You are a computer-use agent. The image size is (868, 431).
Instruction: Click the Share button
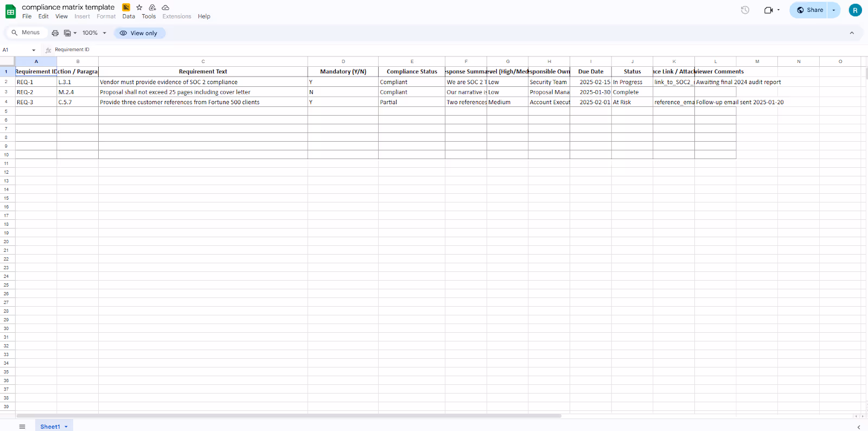808,10
